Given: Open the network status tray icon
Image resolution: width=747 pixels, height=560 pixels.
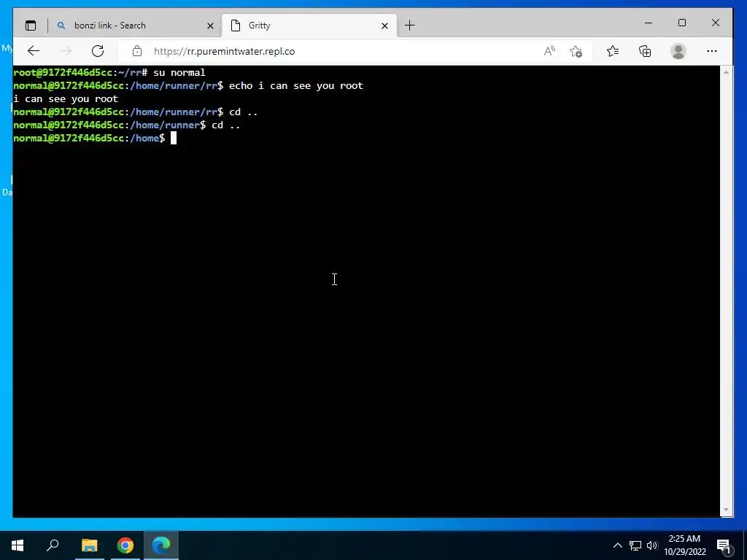Looking at the screenshot, I should click(635, 545).
